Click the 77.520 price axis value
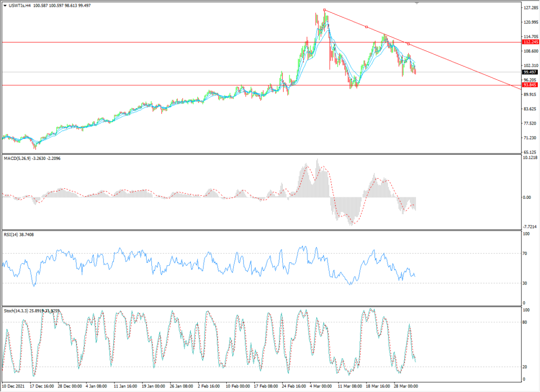The height and width of the screenshot is (392, 540). click(531, 123)
